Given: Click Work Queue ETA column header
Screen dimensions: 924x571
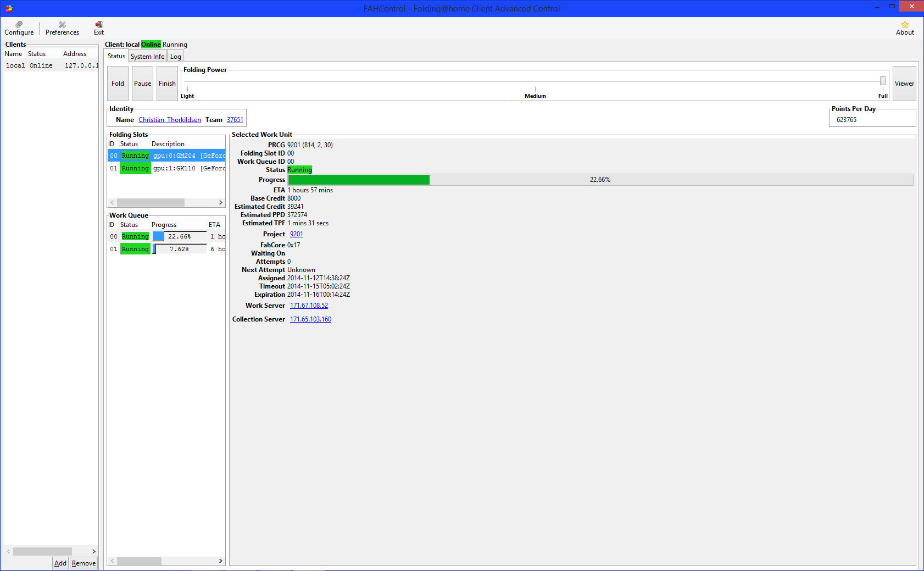Looking at the screenshot, I should 214,225.
